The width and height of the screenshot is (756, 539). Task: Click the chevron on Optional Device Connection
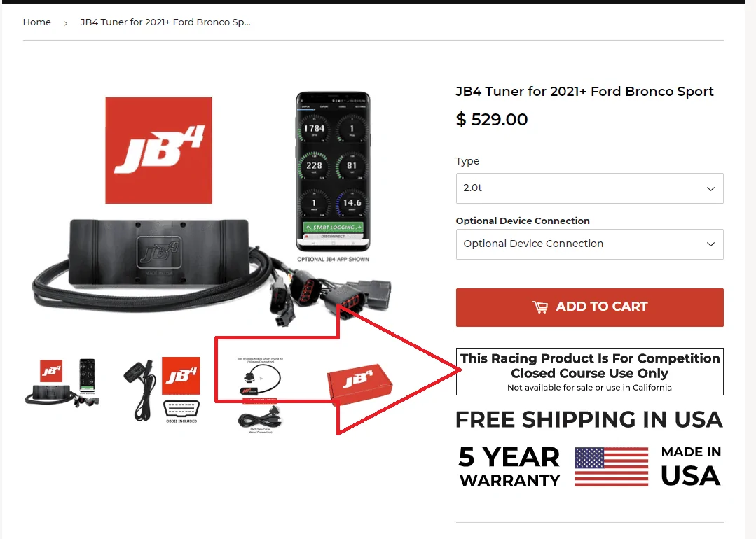(x=710, y=244)
